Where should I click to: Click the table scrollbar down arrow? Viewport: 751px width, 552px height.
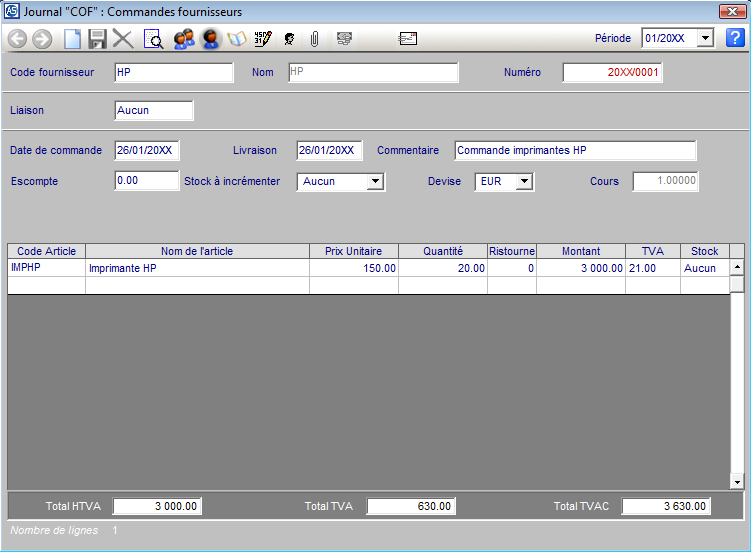tap(737, 482)
